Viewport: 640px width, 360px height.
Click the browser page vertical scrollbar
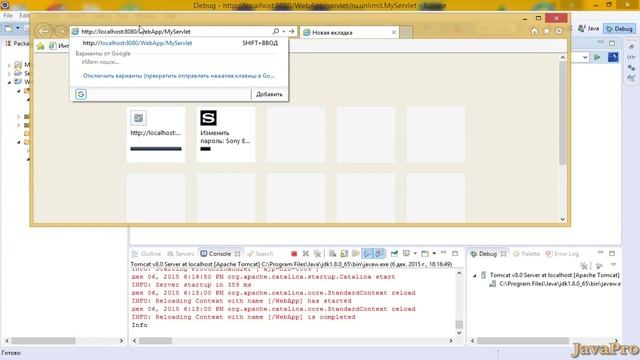click(562, 113)
